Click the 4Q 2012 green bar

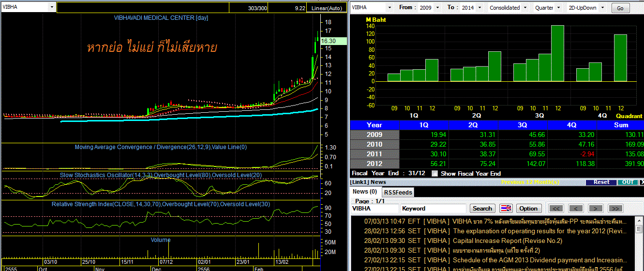click(x=620, y=58)
